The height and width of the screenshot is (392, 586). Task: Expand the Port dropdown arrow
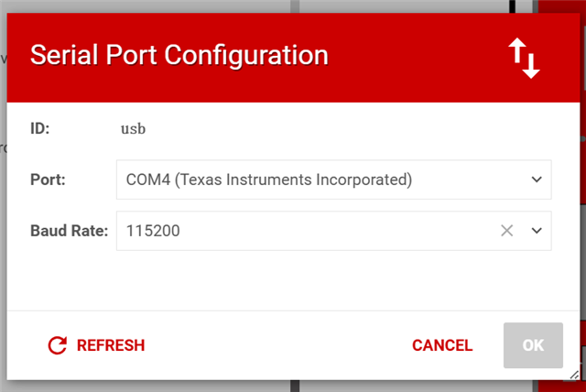[x=537, y=180]
